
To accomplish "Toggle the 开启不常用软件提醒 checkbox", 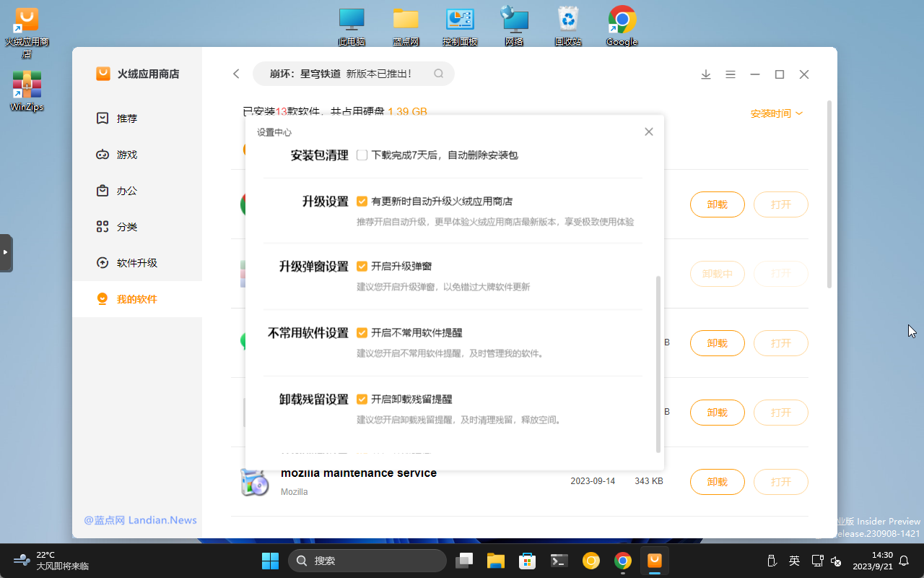I will coord(362,333).
